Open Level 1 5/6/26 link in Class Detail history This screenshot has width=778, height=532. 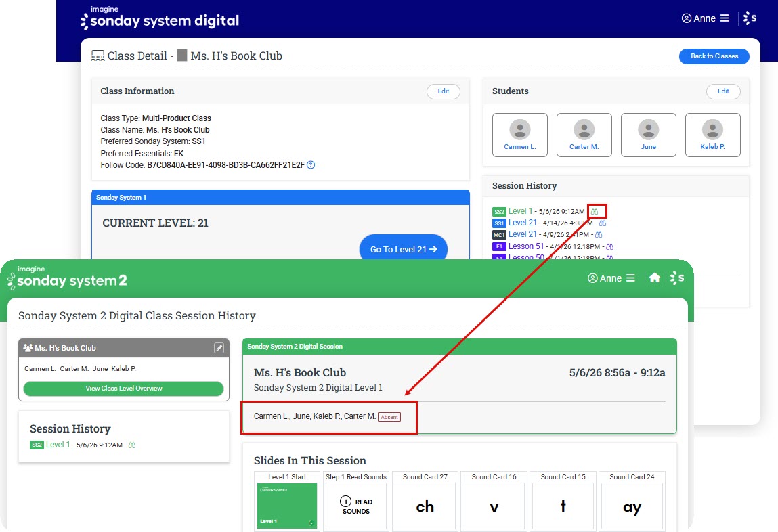coord(520,211)
